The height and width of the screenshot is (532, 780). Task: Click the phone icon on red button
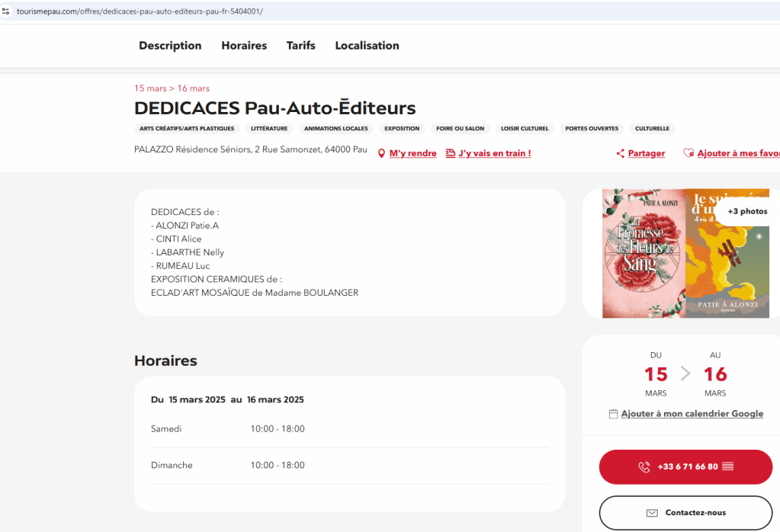point(644,467)
